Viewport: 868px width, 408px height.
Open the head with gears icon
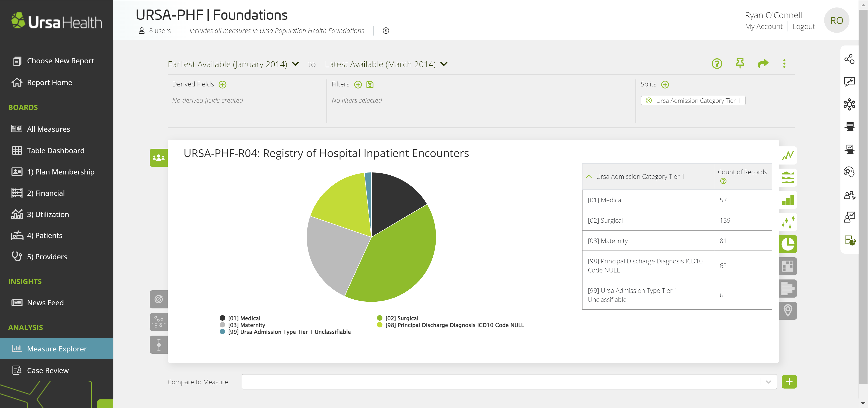[x=849, y=172]
